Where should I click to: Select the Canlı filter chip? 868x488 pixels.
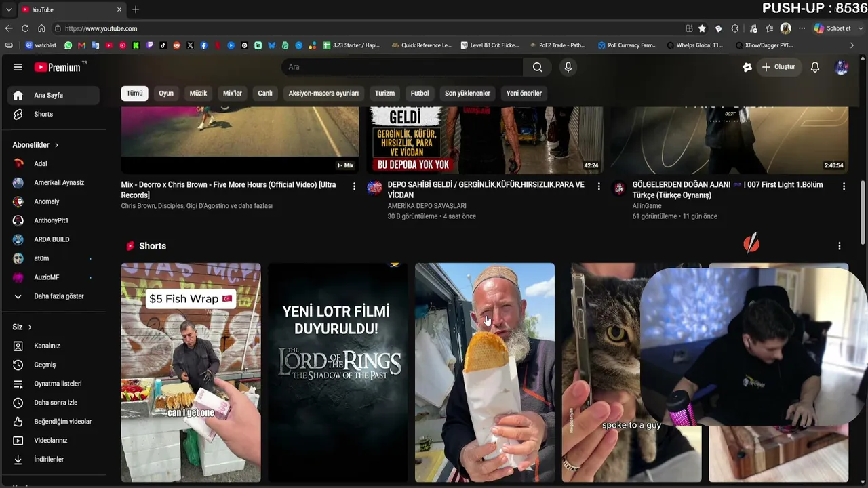coord(265,94)
